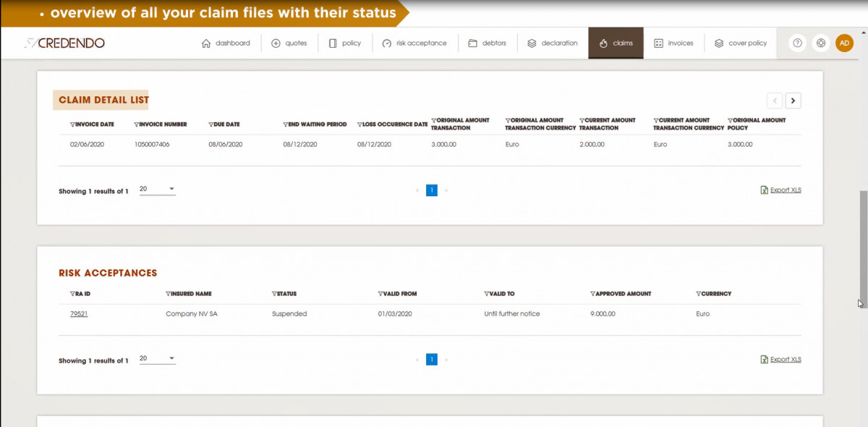Open the invoices menu item

click(673, 43)
